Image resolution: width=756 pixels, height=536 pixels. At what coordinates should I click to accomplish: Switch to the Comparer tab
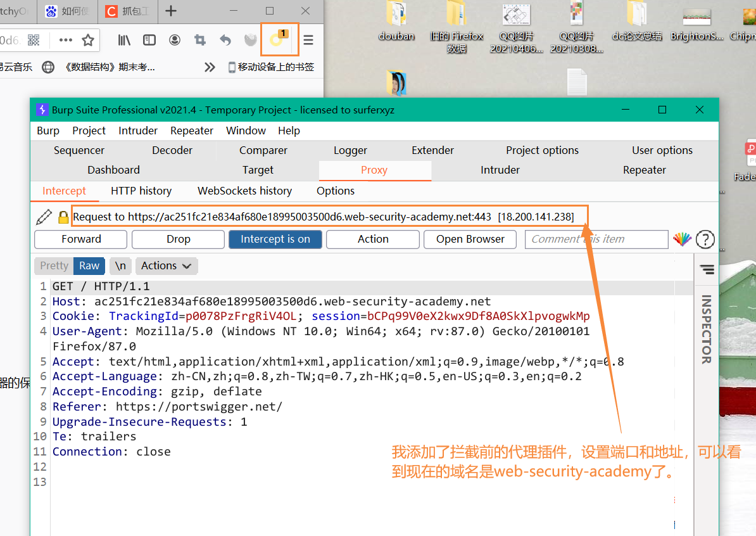[x=263, y=151]
